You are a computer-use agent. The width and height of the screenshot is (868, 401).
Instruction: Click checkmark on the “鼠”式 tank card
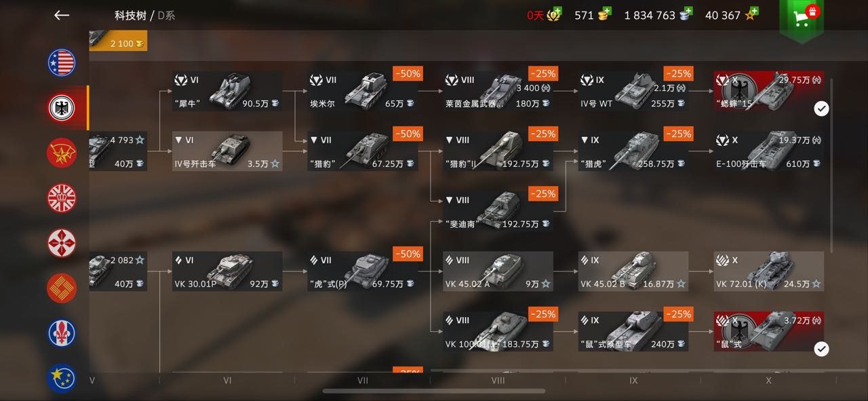(x=821, y=349)
